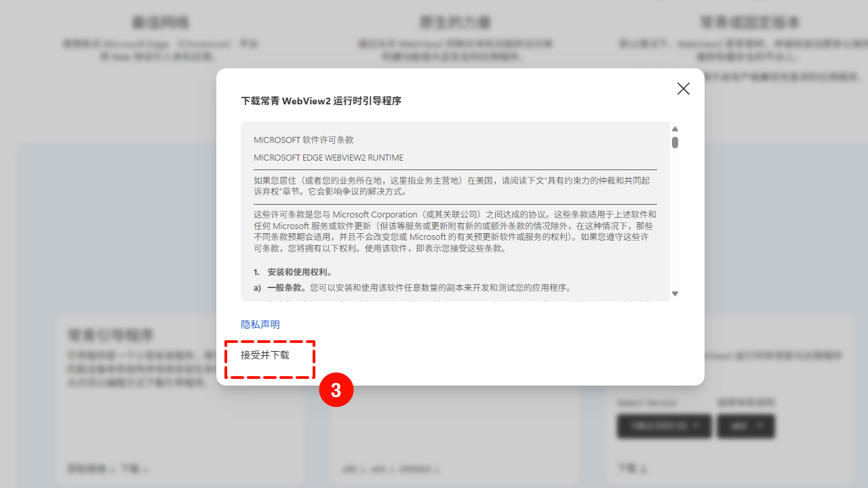Click the clause 一般条款 line
Image resolution: width=868 pixels, height=488 pixels.
(412, 288)
